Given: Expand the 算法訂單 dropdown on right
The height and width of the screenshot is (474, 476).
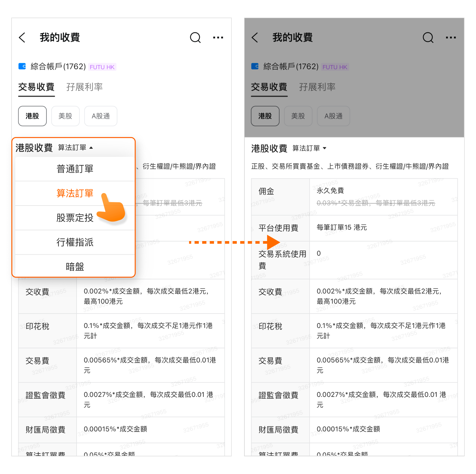Looking at the screenshot, I should tap(309, 148).
